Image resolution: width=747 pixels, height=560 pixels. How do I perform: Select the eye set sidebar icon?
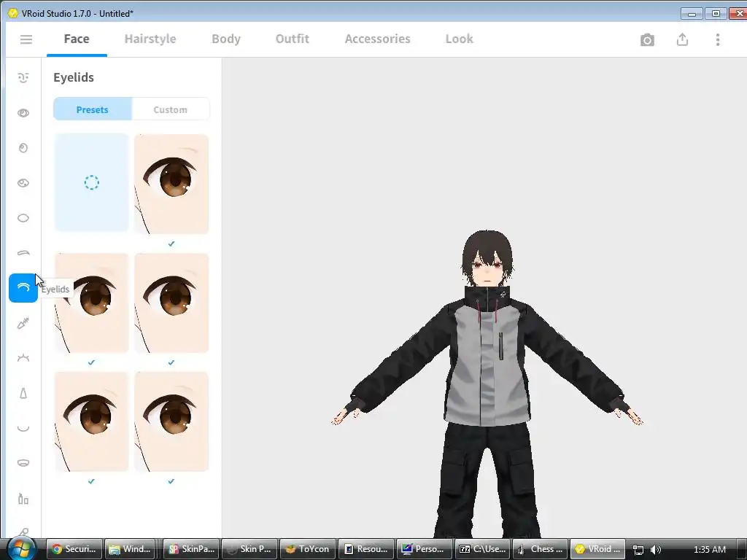(x=23, y=113)
